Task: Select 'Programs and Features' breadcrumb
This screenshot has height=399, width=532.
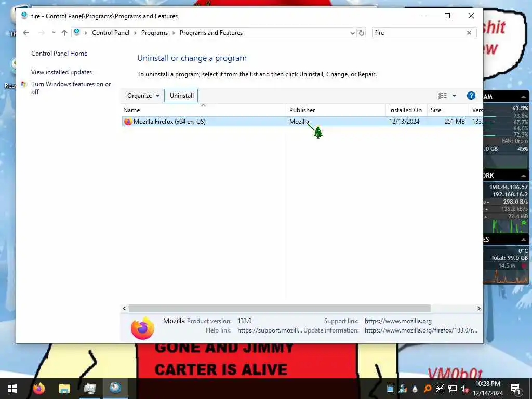Action: (211, 33)
